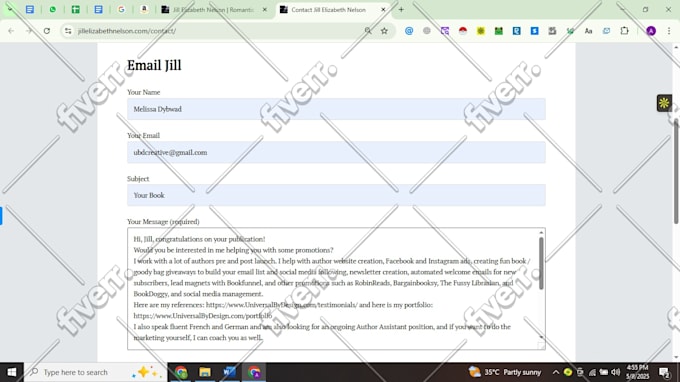This screenshot has height=382, width=680.
Task: Open the zoom magnifier icon in address bar
Action: [368, 31]
